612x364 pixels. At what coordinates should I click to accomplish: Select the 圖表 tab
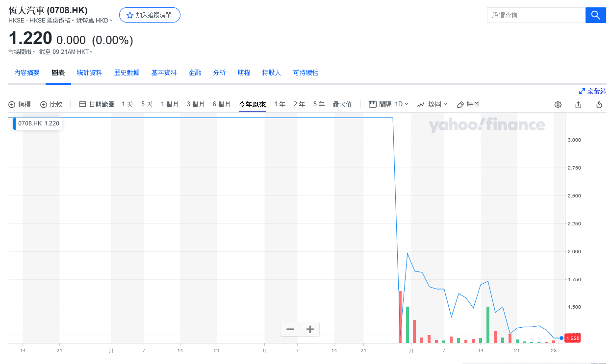click(58, 73)
